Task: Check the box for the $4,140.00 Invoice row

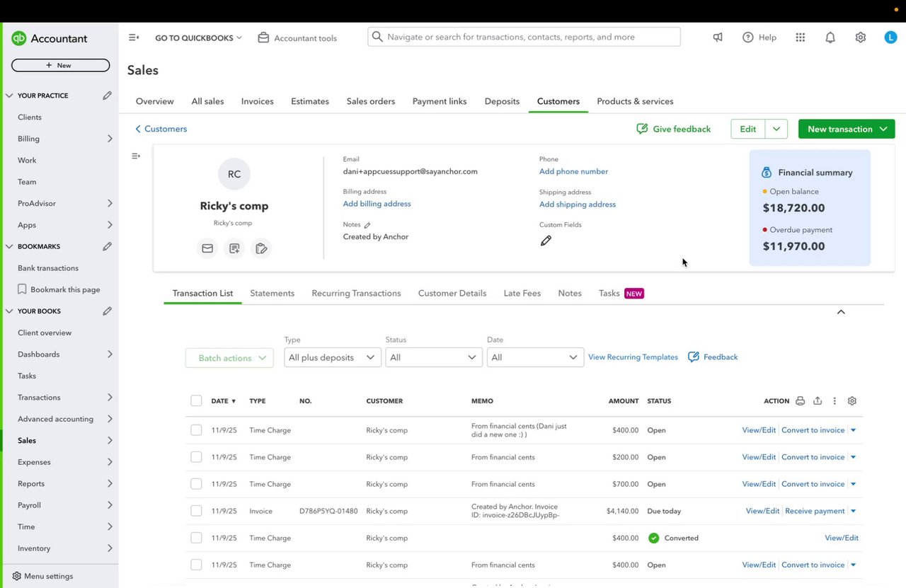Action: point(196,511)
